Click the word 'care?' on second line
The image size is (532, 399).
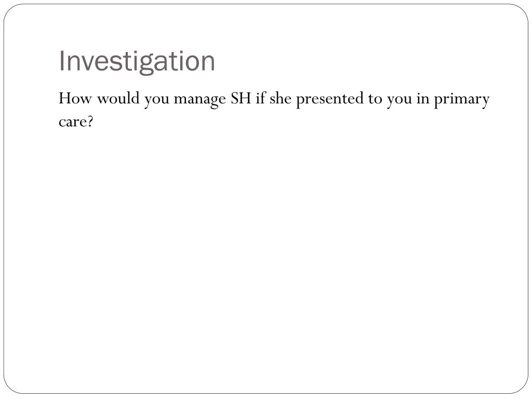pyautogui.click(x=76, y=122)
